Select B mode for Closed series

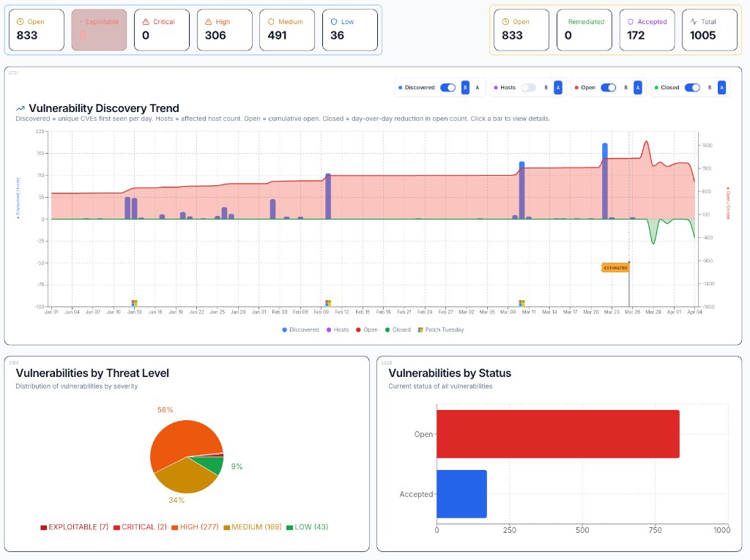point(710,88)
